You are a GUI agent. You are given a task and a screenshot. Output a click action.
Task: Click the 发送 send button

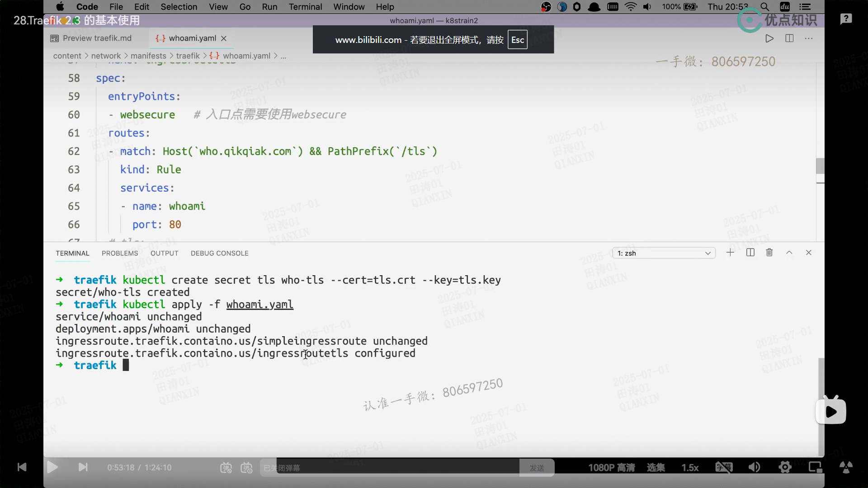(537, 468)
